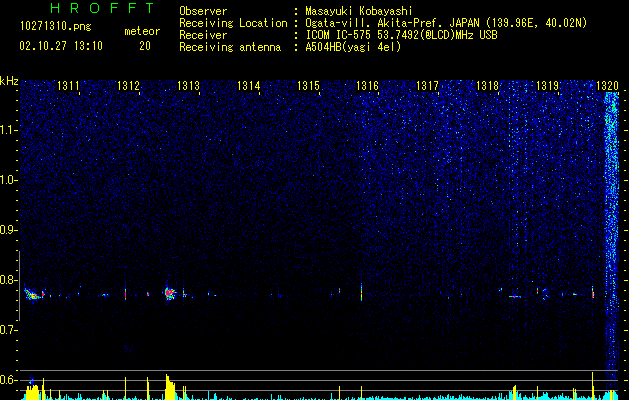This screenshot has height=400, width=629.
Task: Click the 1318 time marker
Action: pyautogui.click(x=487, y=85)
